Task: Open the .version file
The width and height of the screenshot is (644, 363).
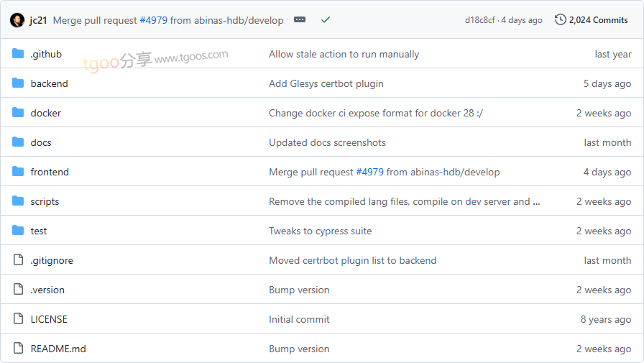Action: coord(47,290)
